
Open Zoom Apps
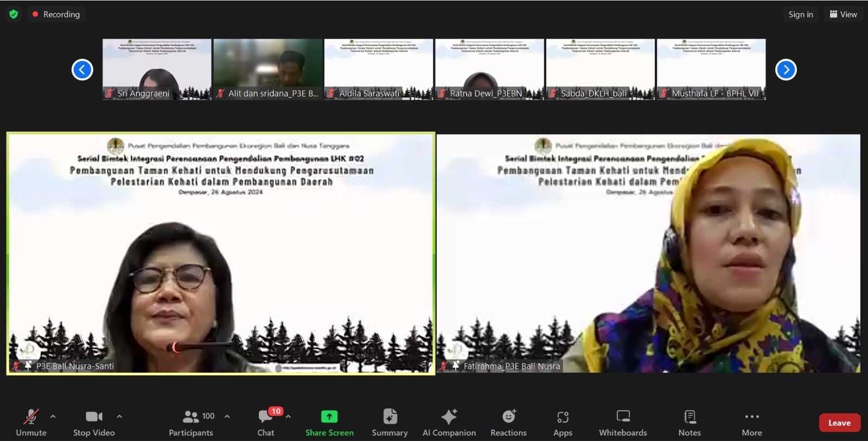(563, 422)
